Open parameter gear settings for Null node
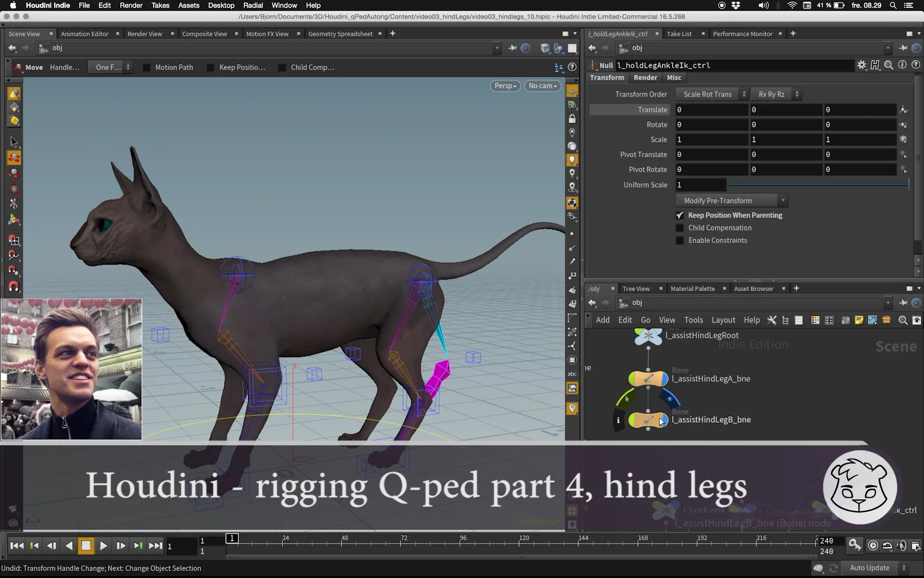This screenshot has height=578, width=924. pyautogui.click(x=861, y=65)
